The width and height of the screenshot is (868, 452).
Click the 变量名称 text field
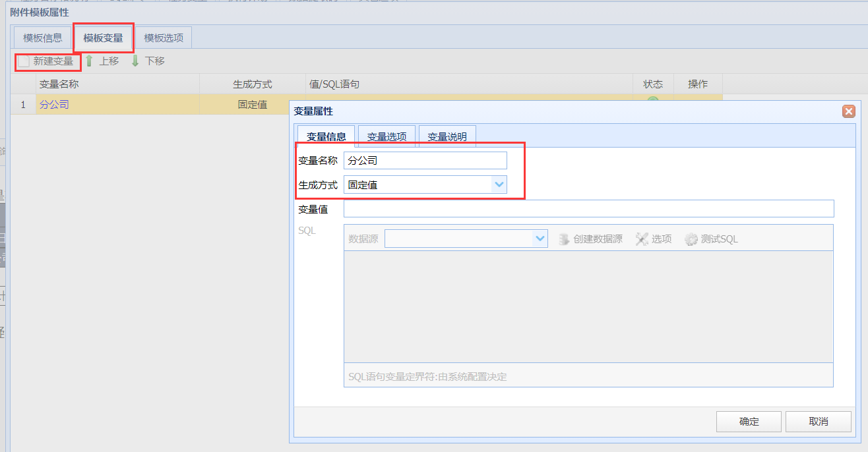(425, 160)
